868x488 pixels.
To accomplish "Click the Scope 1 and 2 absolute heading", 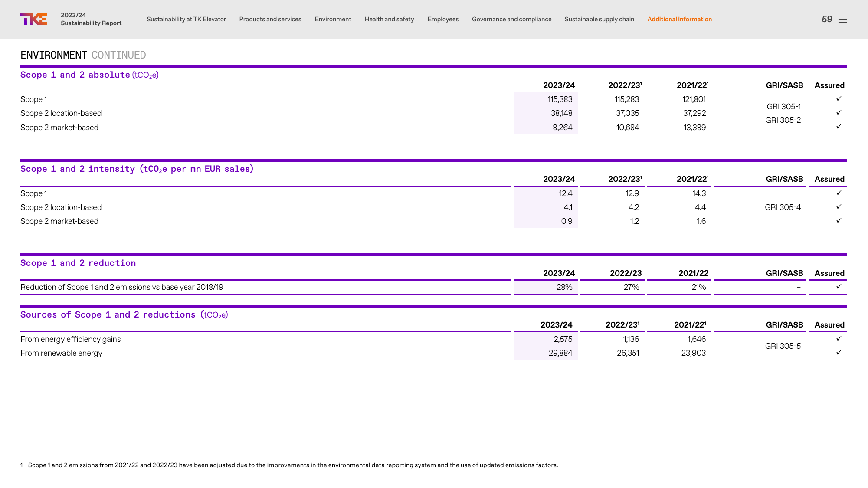I will click(89, 75).
